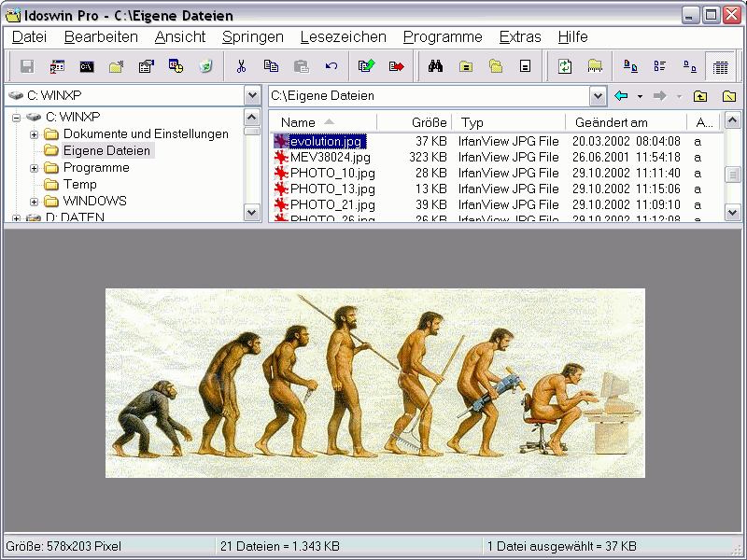The height and width of the screenshot is (560, 747).
Task: Open the Hilfe menu
Action: [x=572, y=36]
